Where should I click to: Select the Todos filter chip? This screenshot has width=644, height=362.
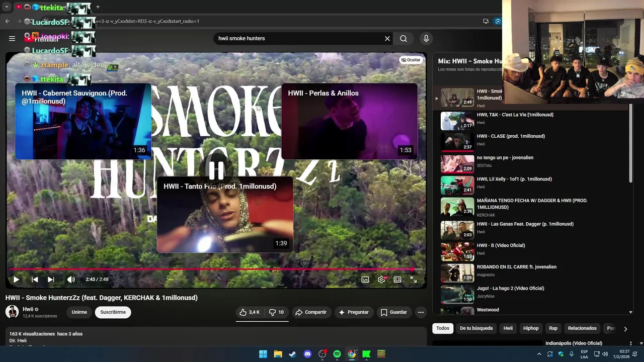(443, 328)
